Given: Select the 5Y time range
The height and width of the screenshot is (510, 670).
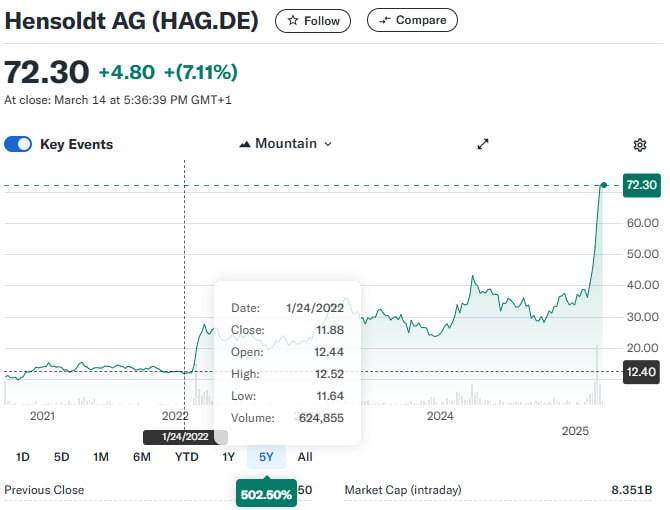Looking at the screenshot, I should (x=266, y=457).
